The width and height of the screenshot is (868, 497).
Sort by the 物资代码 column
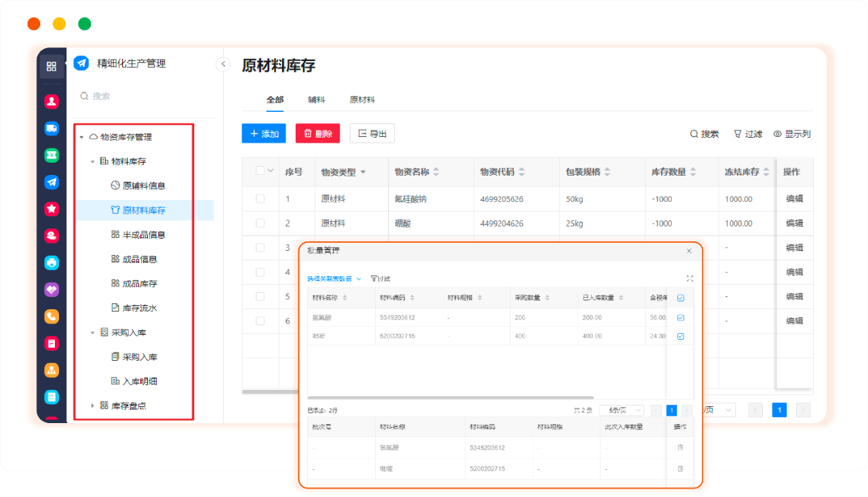(521, 172)
